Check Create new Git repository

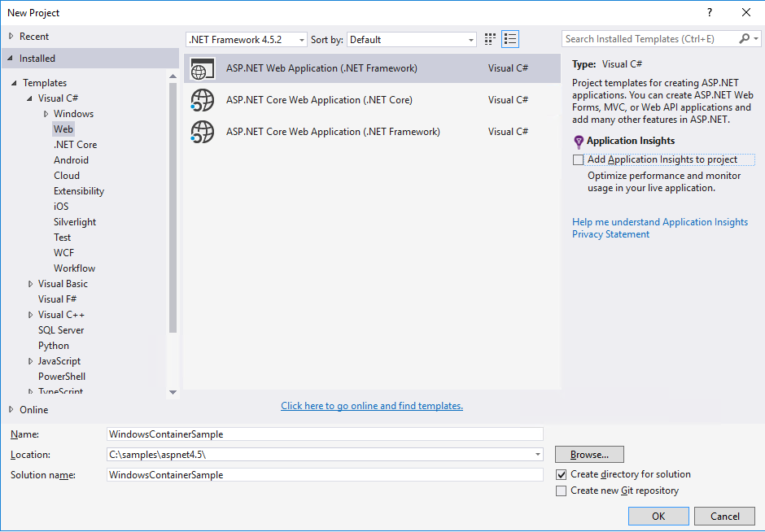tap(561, 491)
